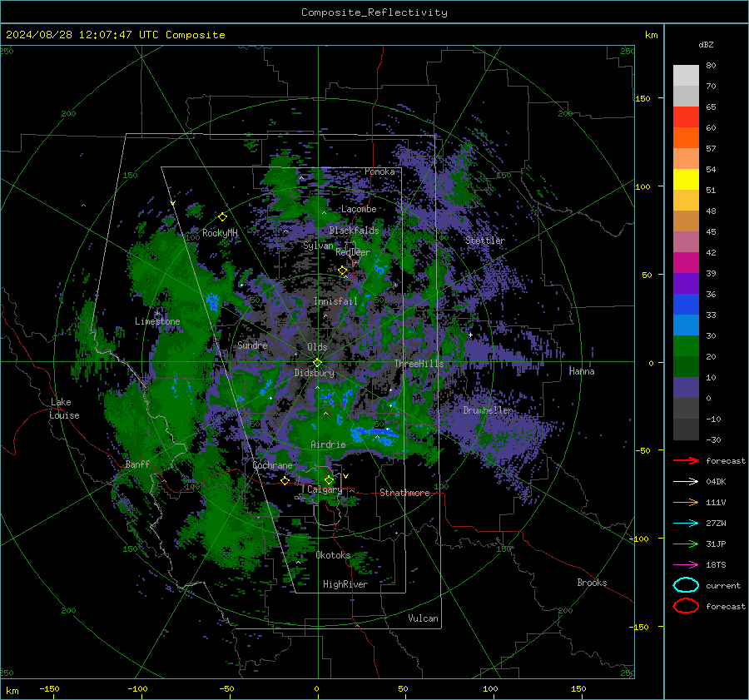This screenshot has height=700, width=749.
Task: Click the white 04DK arrow icon
Action: click(686, 482)
